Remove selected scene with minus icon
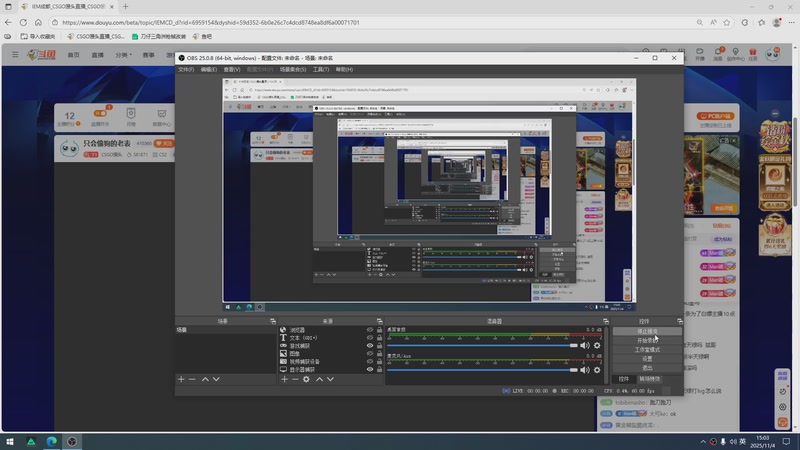The image size is (800, 450). click(x=192, y=379)
